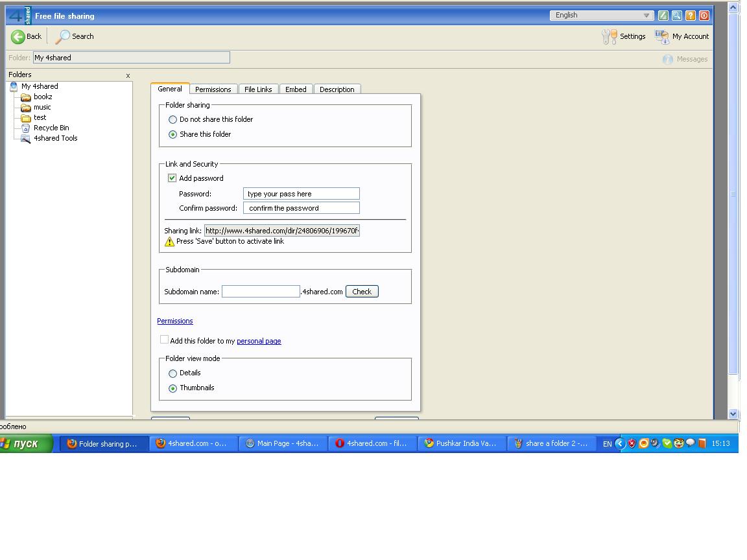This screenshot has width=747, height=560.
Task: Open the English language dropdown
Action: click(x=602, y=16)
